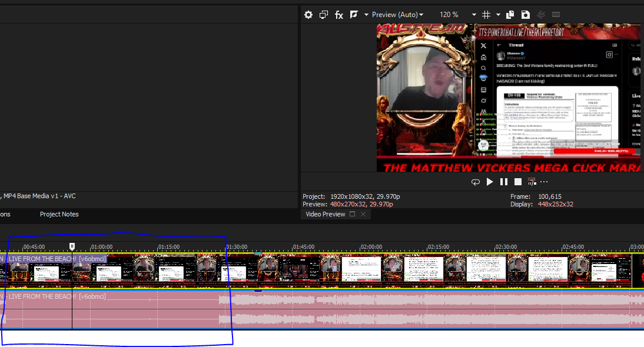Viewport: 644px width, 347px height.
Task: Click the 00:45:00 mark on time ruler
Action: 34,247
